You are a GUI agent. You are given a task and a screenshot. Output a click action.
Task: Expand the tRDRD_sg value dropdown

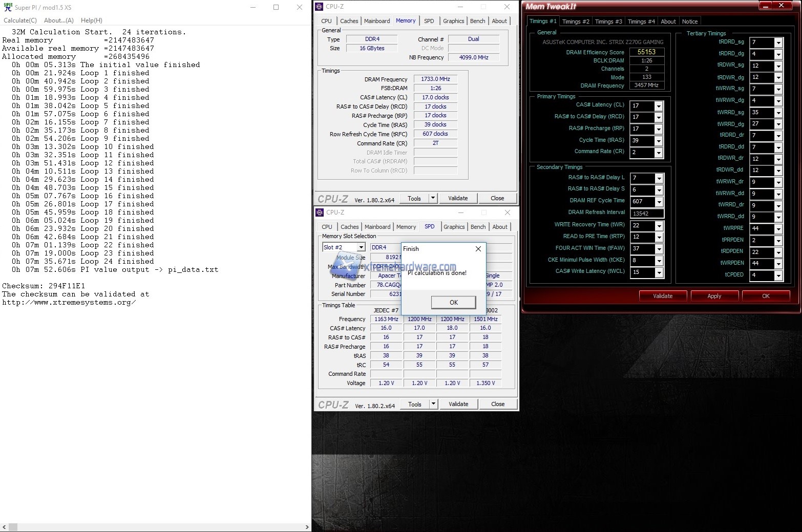(x=778, y=42)
